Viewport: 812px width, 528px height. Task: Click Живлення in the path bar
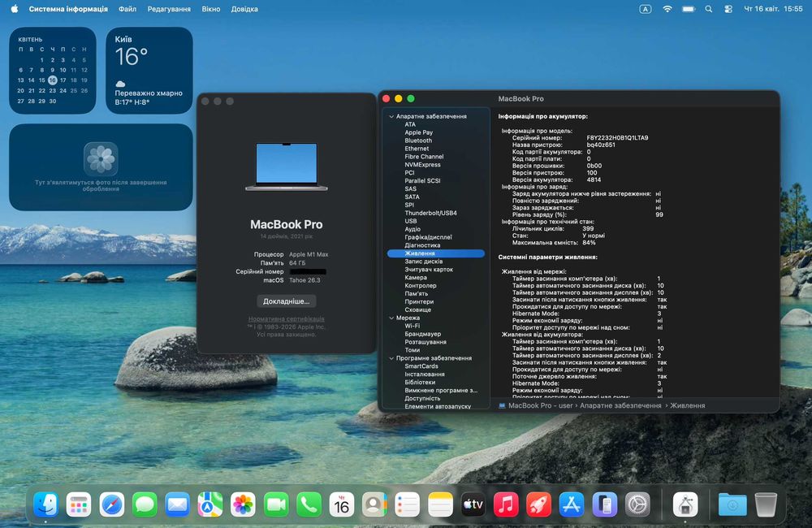point(688,405)
